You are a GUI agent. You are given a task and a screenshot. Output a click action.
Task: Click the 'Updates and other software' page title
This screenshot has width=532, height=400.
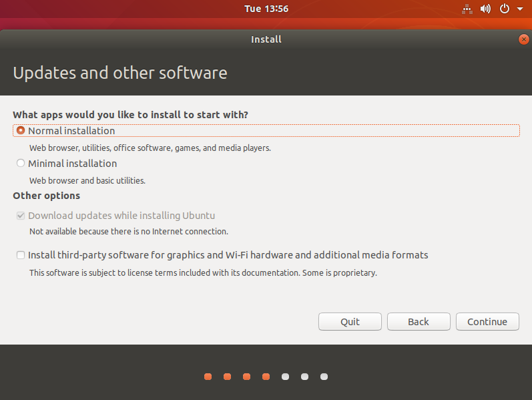pos(120,73)
